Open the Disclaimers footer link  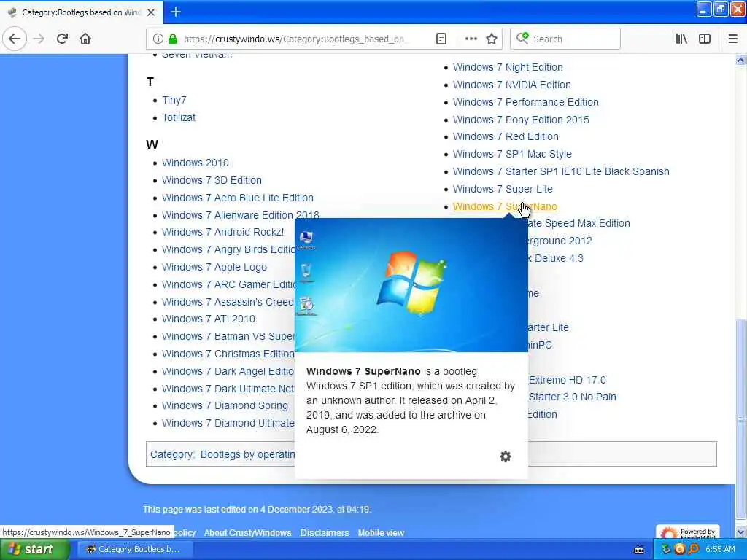(x=325, y=533)
